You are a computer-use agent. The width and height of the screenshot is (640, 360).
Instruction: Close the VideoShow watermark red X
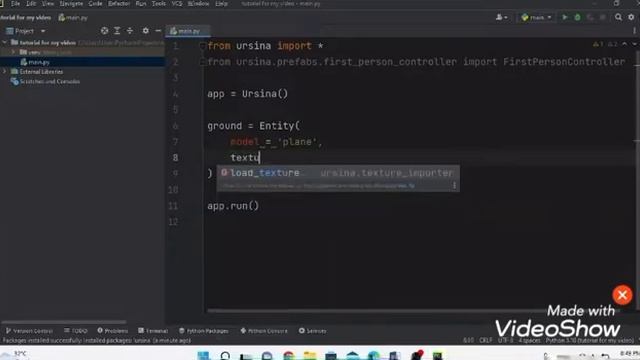tap(622, 295)
